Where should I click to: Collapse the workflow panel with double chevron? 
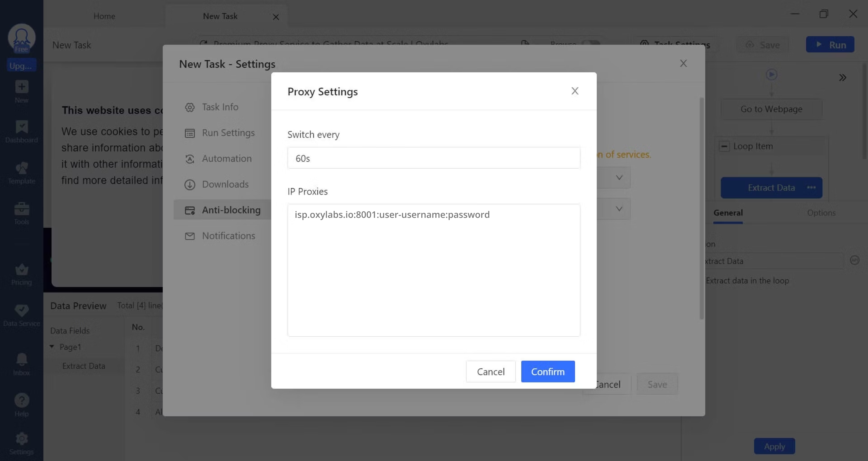click(842, 78)
